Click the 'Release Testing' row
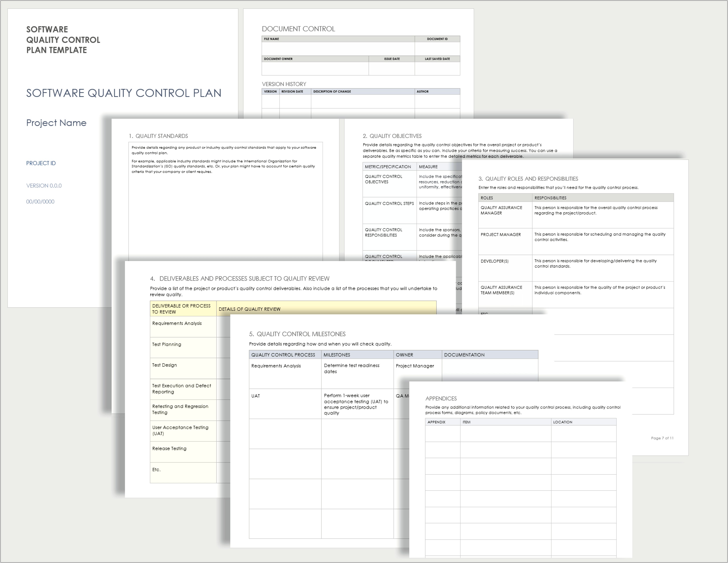 pos(183,452)
